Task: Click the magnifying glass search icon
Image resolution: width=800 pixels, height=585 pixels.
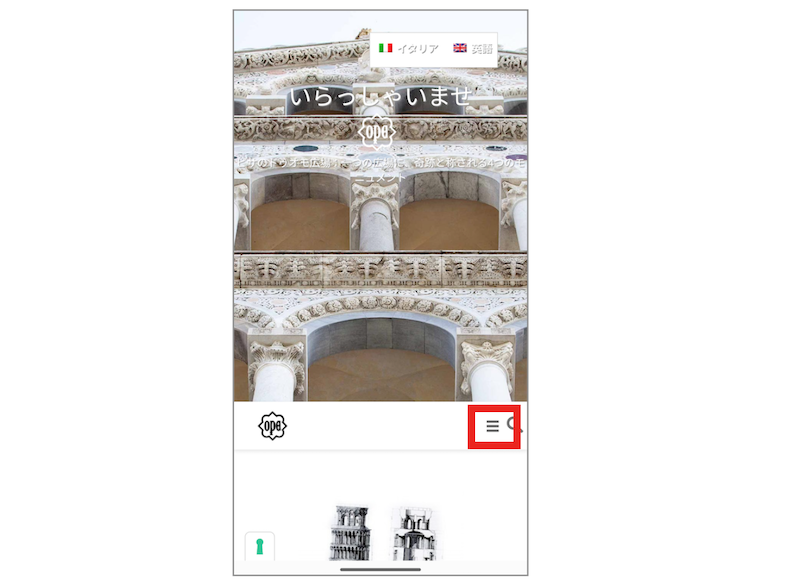Action: click(x=514, y=425)
